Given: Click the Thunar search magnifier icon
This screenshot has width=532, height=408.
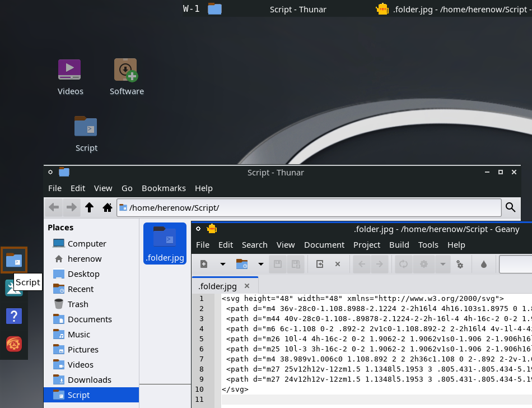Looking at the screenshot, I should point(511,207).
